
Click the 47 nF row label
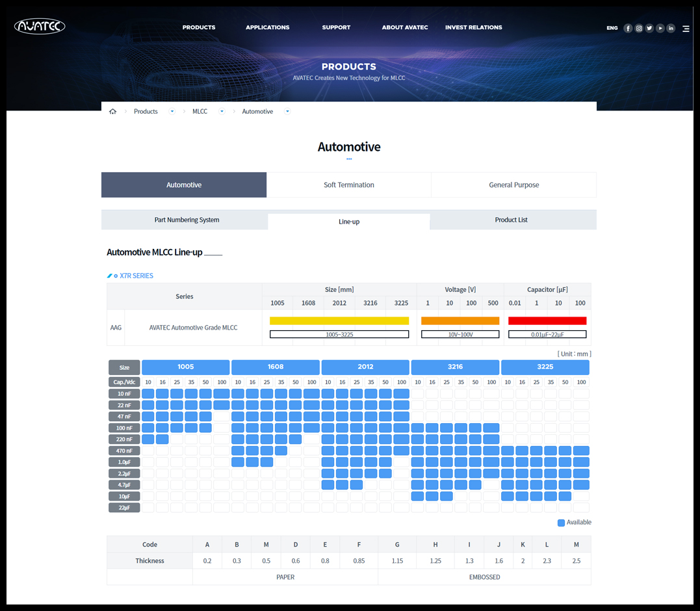coord(124,417)
